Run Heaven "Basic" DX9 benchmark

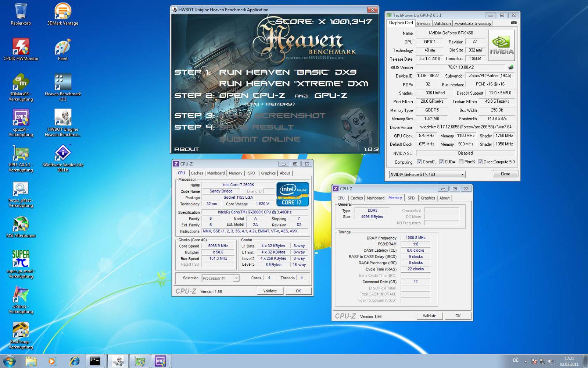pos(288,72)
